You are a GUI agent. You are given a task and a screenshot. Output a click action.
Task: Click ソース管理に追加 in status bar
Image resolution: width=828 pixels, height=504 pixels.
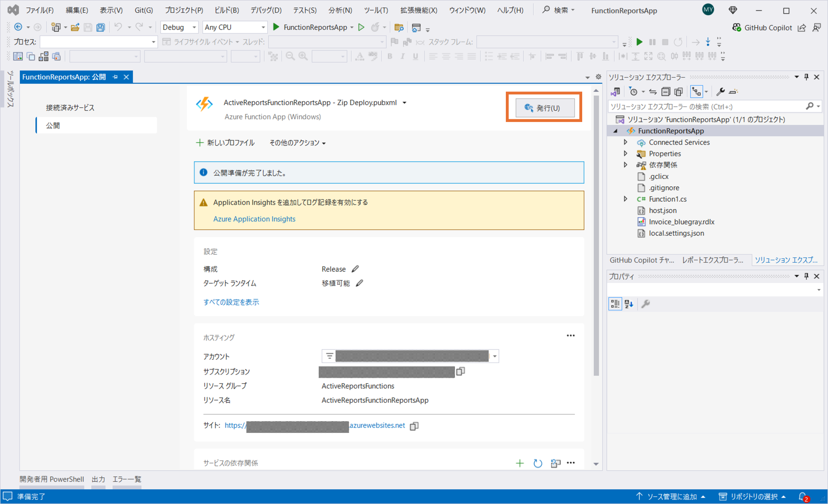[x=671, y=497]
